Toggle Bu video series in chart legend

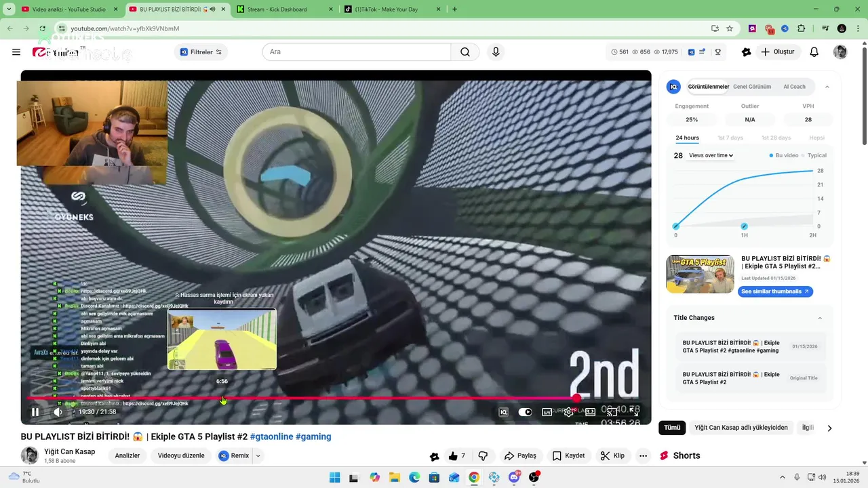[x=784, y=155]
